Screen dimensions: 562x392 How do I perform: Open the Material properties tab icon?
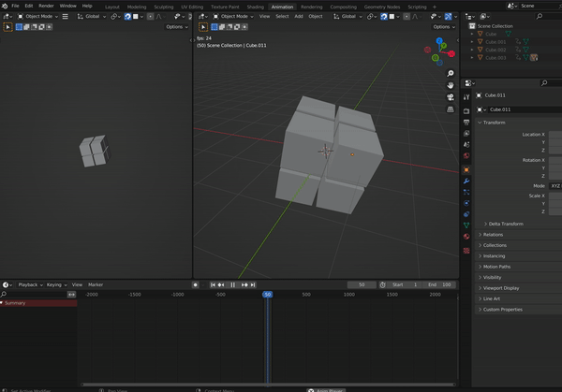[466, 236]
